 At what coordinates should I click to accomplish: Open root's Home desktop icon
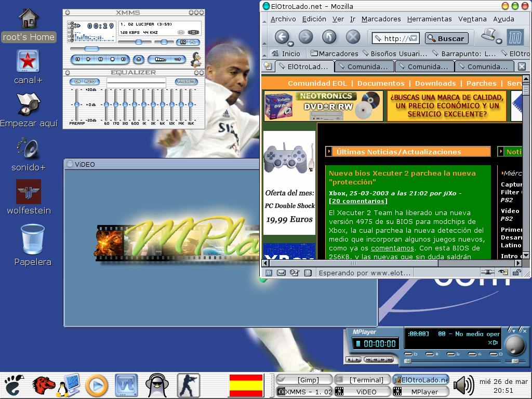pos(29,25)
